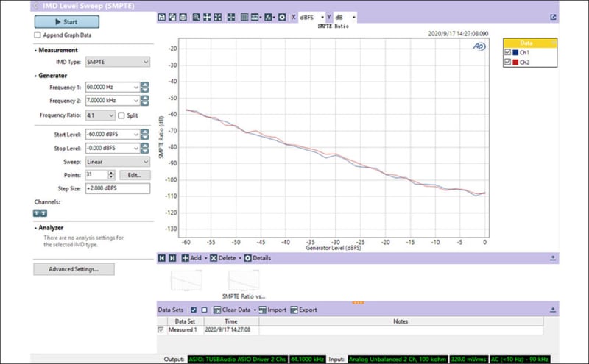589x364 pixels.
Task: Click the Edit points button
Action: click(x=135, y=175)
